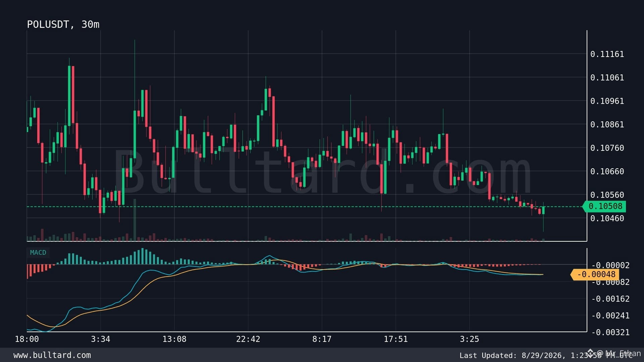The image size is (644, 362).
Task: Click the 0.11061 price axis label
Action: tap(607, 78)
